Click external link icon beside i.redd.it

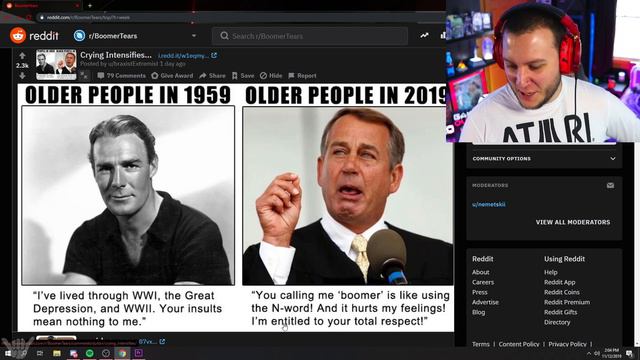coord(214,56)
